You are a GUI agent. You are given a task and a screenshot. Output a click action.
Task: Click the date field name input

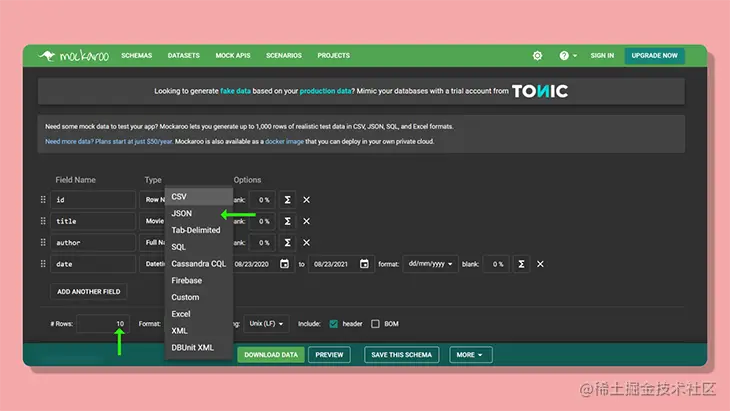pos(93,264)
